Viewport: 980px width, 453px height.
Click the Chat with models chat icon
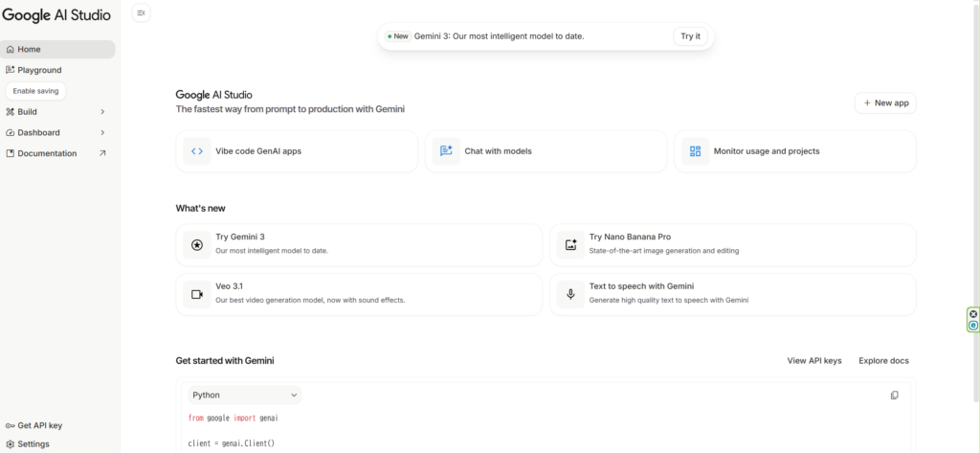pos(446,151)
